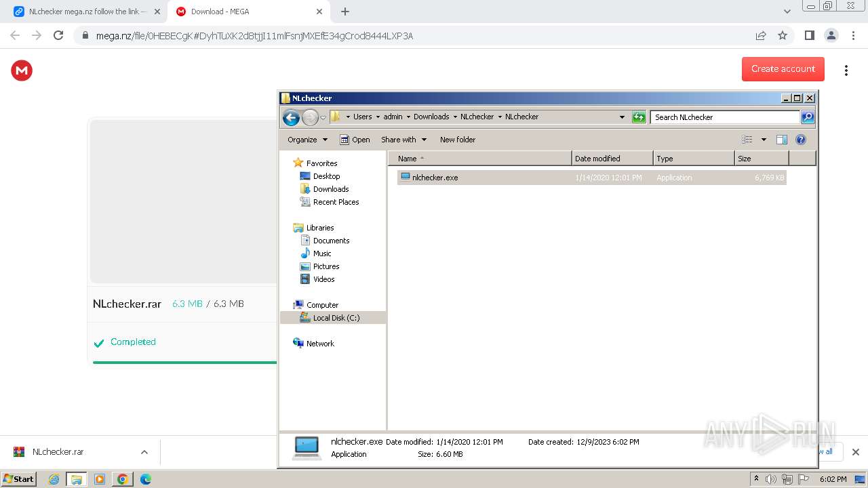Click NLchecker.rar in downloads bar

pos(58,452)
